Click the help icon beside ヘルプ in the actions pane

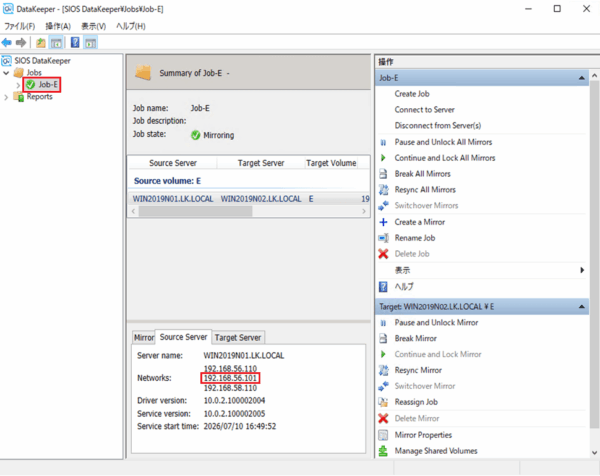383,286
